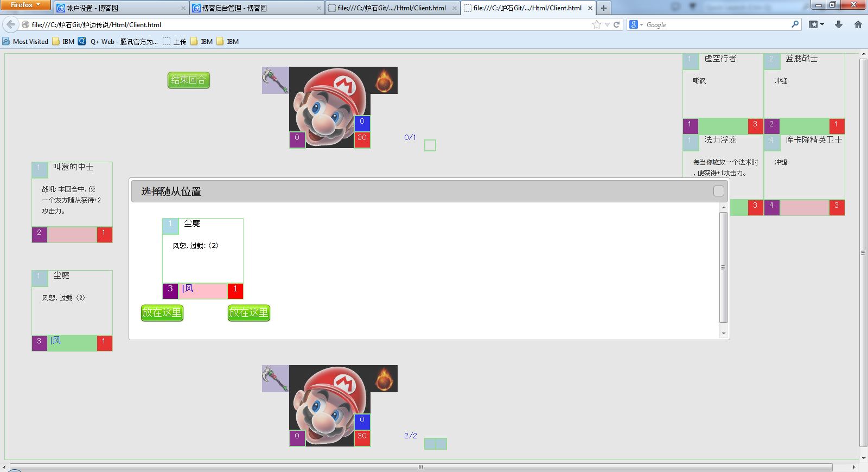868x472 pixels.
Task: Click the left 放在这里 button
Action: [162, 313]
